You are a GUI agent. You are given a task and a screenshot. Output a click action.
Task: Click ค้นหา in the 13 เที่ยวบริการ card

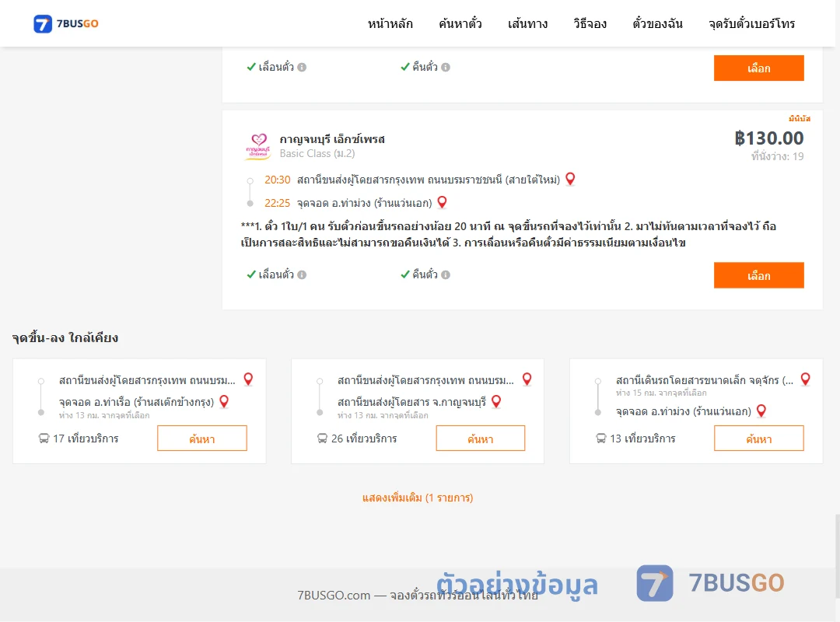(x=758, y=439)
